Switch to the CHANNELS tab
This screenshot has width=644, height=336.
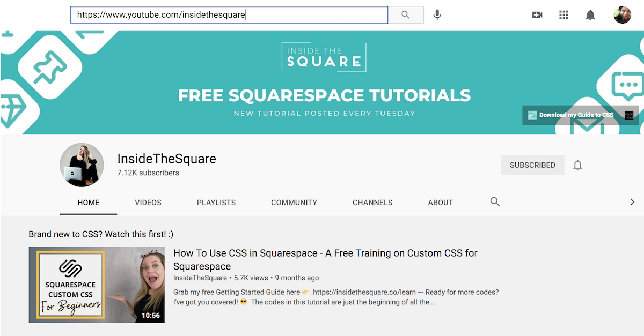click(372, 203)
